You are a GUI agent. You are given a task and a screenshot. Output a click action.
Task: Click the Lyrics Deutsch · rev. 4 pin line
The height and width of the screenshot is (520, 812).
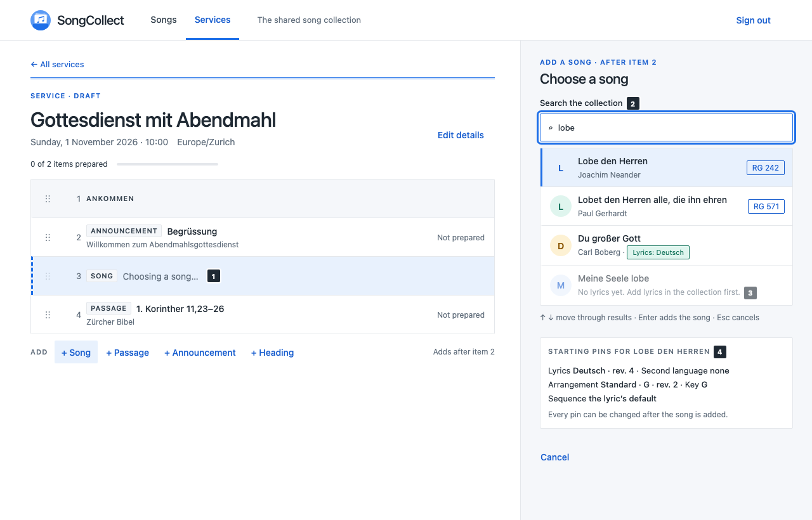pyautogui.click(x=638, y=370)
